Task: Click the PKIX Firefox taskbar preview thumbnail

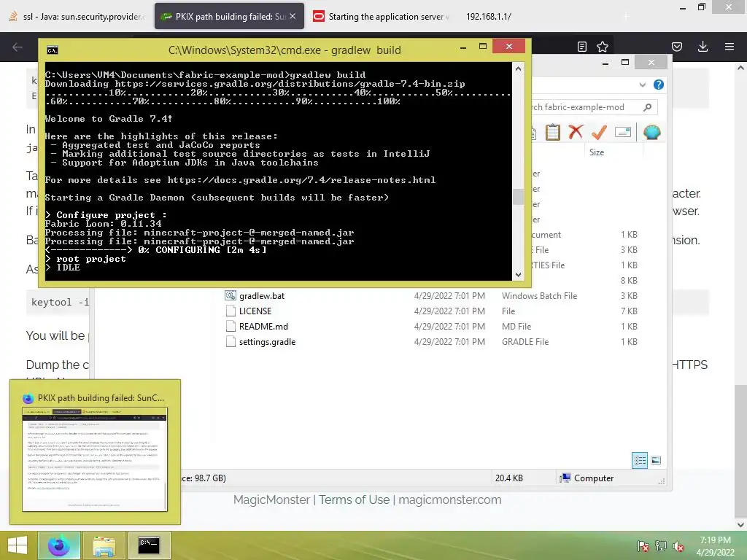Action: point(95,459)
